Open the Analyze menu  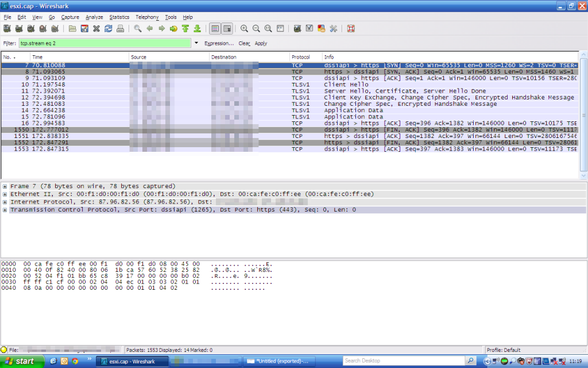(x=94, y=17)
